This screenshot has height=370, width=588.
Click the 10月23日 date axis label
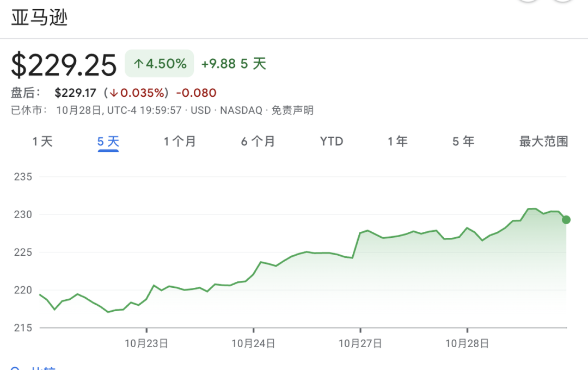146,344
